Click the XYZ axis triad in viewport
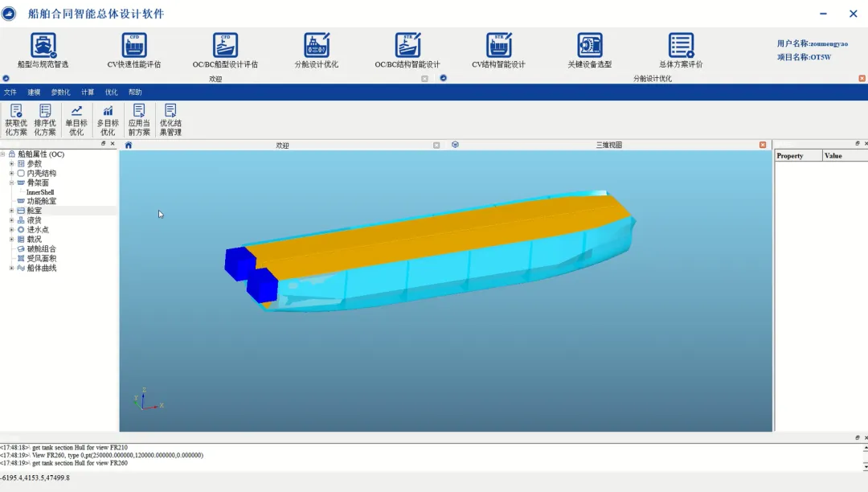This screenshot has width=868, height=492. [x=148, y=399]
